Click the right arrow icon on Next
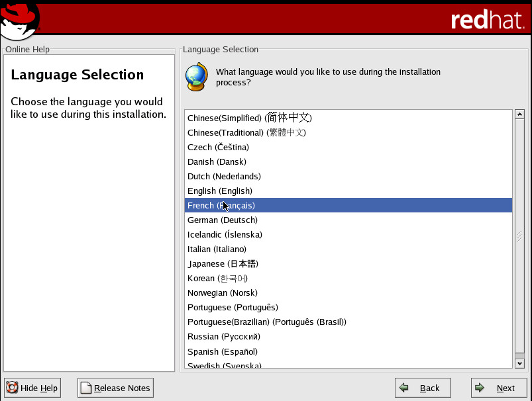This screenshot has height=401, width=532. click(x=481, y=388)
